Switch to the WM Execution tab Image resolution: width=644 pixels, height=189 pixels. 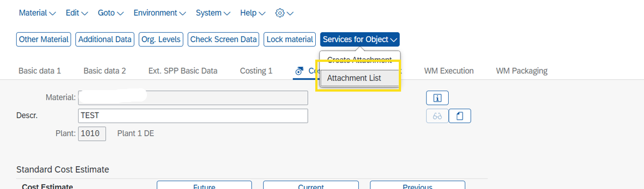[449, 71]
